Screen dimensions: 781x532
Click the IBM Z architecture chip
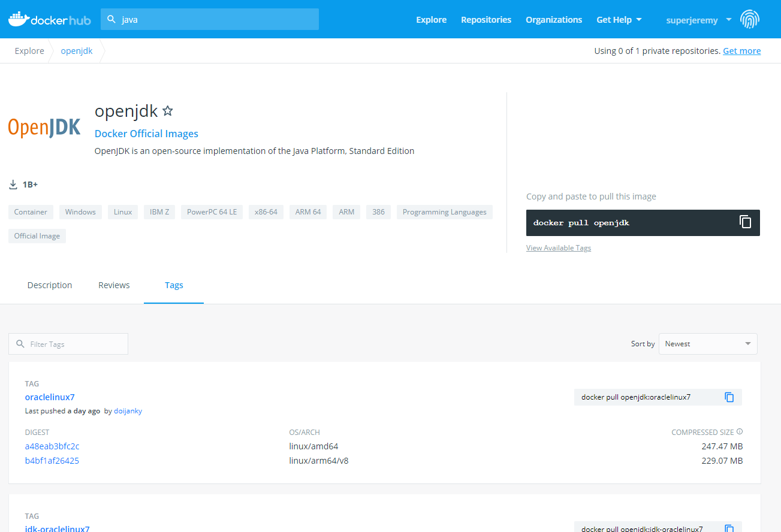159,212
